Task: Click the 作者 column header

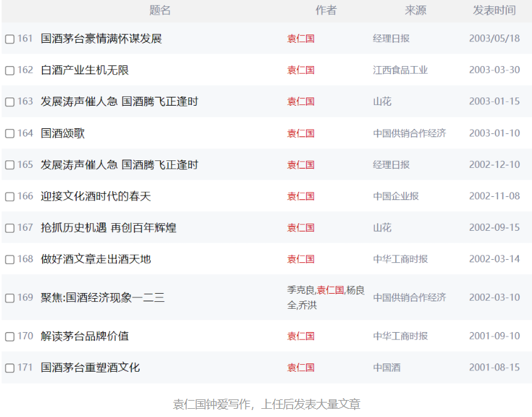Action: pyautogui.click(x=325, y=11)
